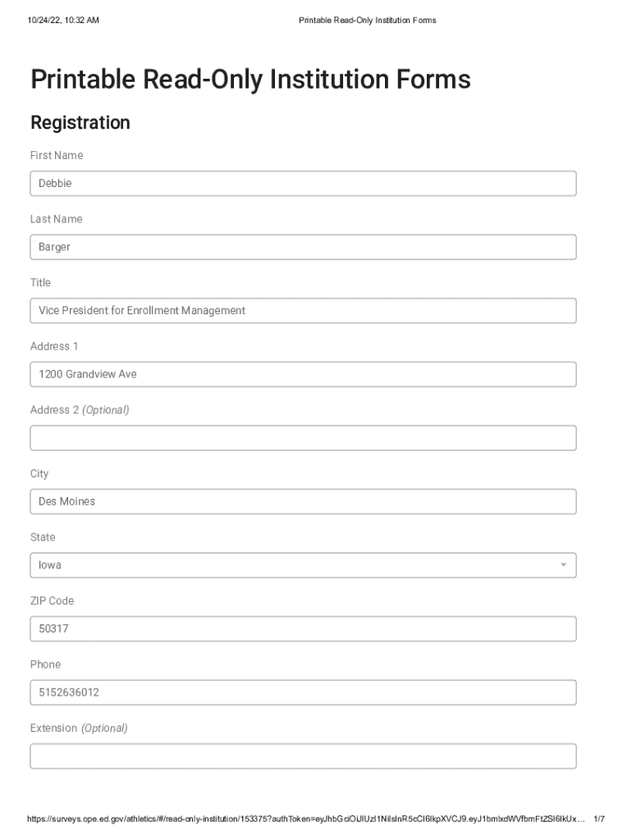Select the Printable Read-Only Institution Forms header text
This screenshot has height=840, width=632.
click(368, 20)
